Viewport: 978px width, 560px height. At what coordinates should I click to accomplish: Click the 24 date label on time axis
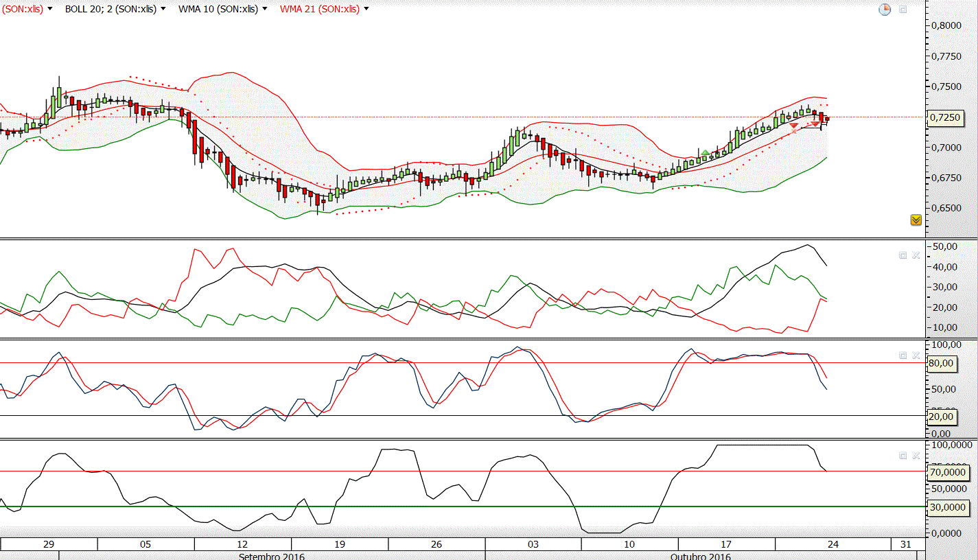pyautogui.click(x=833, y=544)
